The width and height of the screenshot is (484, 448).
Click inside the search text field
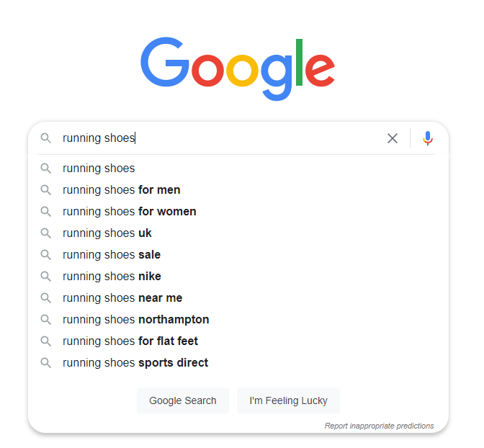pyautogui.click(x=252, y=138)
